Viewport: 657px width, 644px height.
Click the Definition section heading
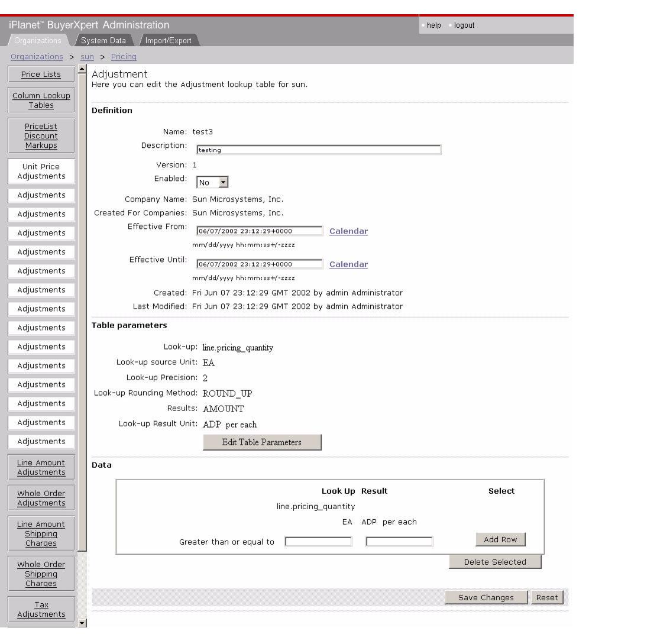pyautogui.click(x=112, y=111)
